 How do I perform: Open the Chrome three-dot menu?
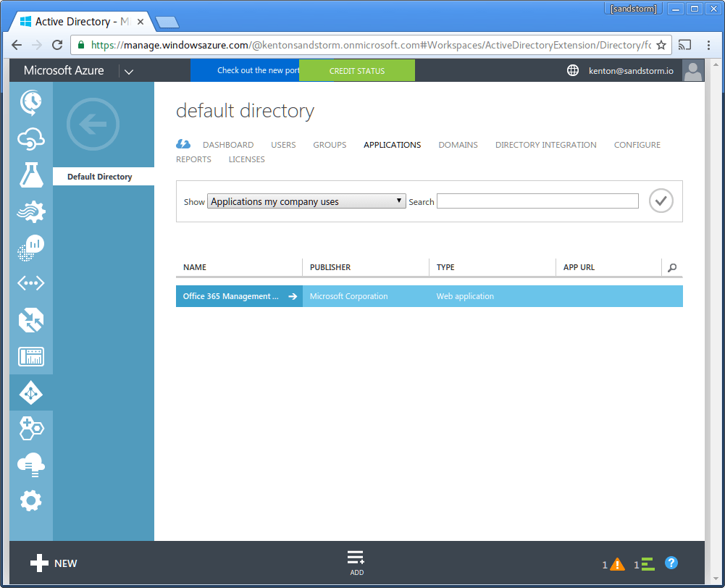[x=708, y=45]
